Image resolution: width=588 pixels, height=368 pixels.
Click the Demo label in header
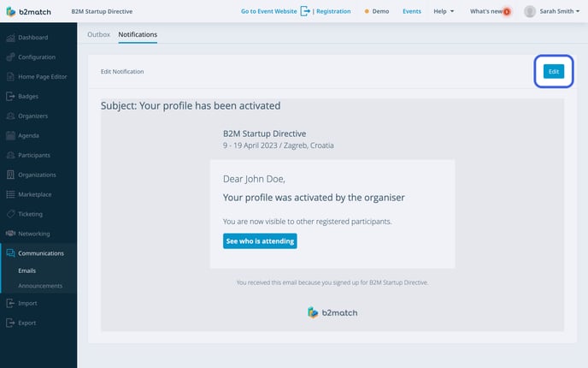pyautogui.click(x=380, y=12)
